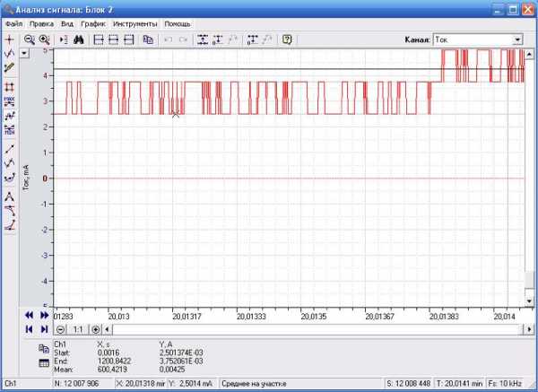Click the table view icon in bottom panel

click(x=43, y=363)
